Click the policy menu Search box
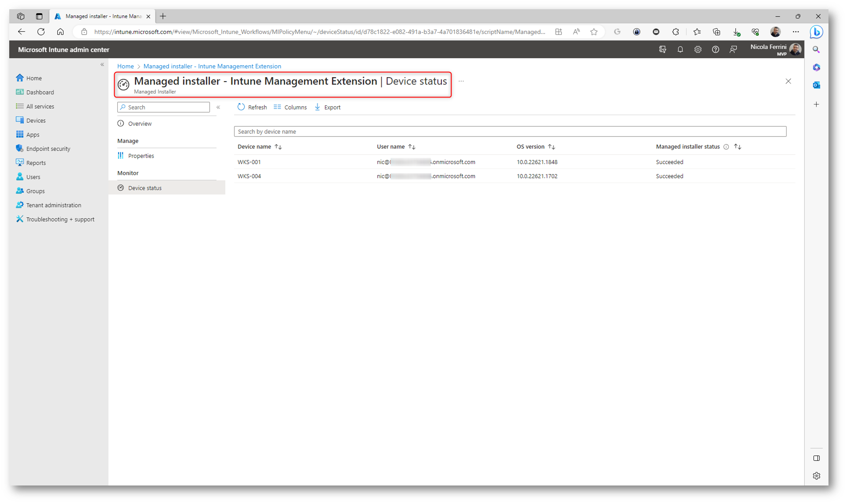This screenshot has height=504, width=847. point(163,107)
